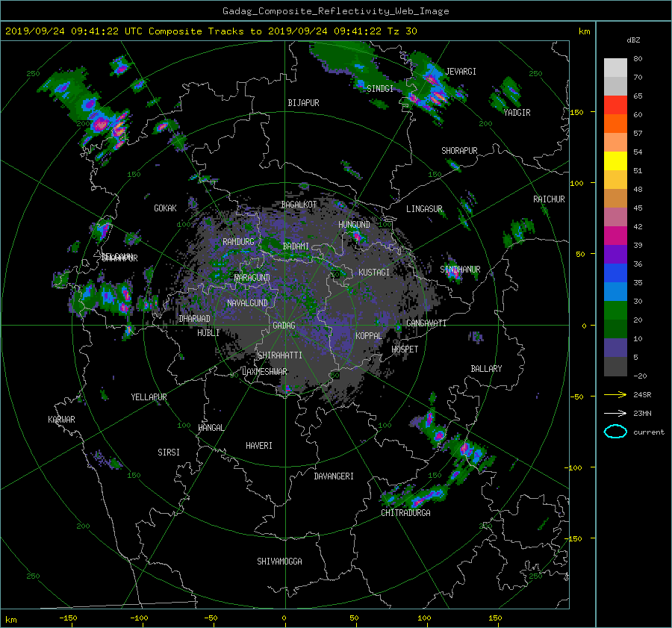Click the blue 36 dBZ legend swatch
This screenshot has width=672, height=628.
tap(615, 273)
